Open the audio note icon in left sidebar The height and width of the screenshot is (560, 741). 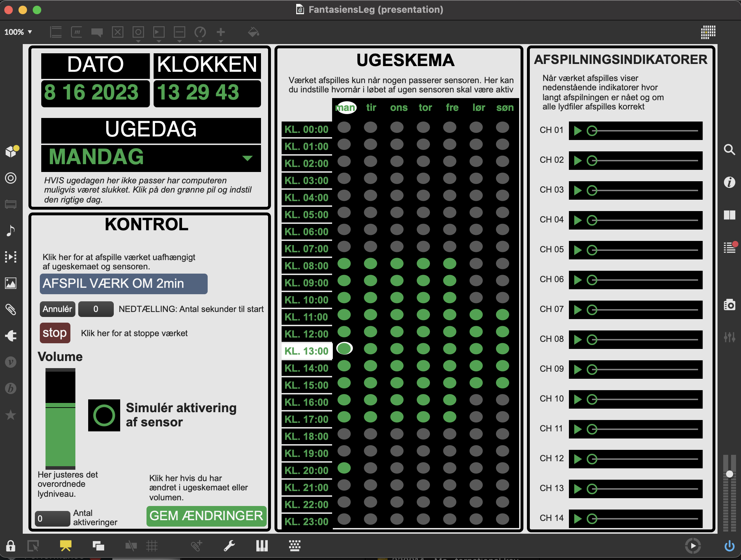tap(11, 230)
